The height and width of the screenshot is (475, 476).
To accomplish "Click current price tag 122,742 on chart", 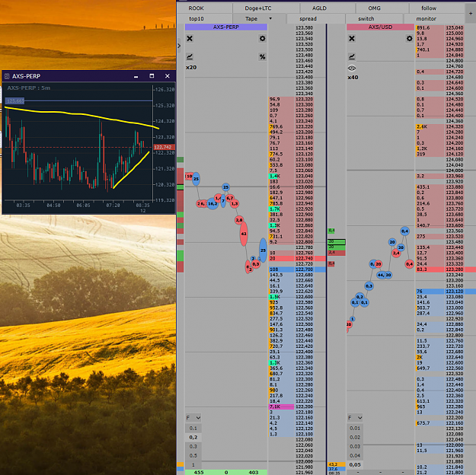I will (165, 147).
